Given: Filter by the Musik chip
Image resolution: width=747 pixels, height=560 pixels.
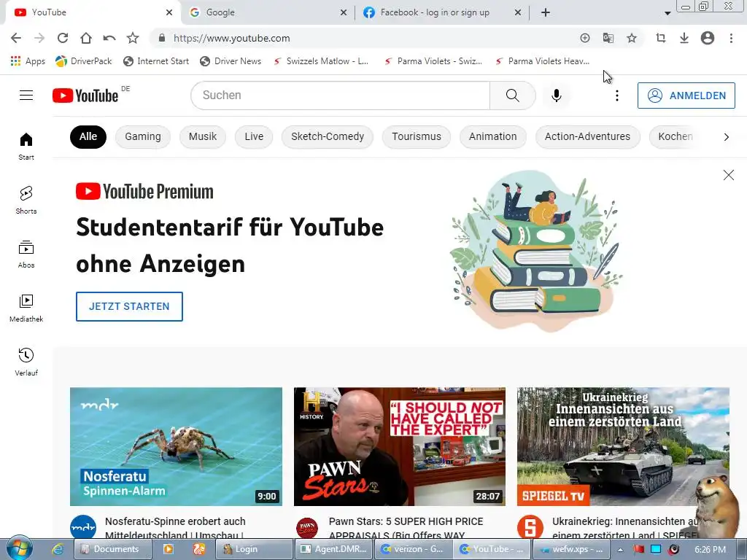Looking at the screenshot, I should coord(203,136).
